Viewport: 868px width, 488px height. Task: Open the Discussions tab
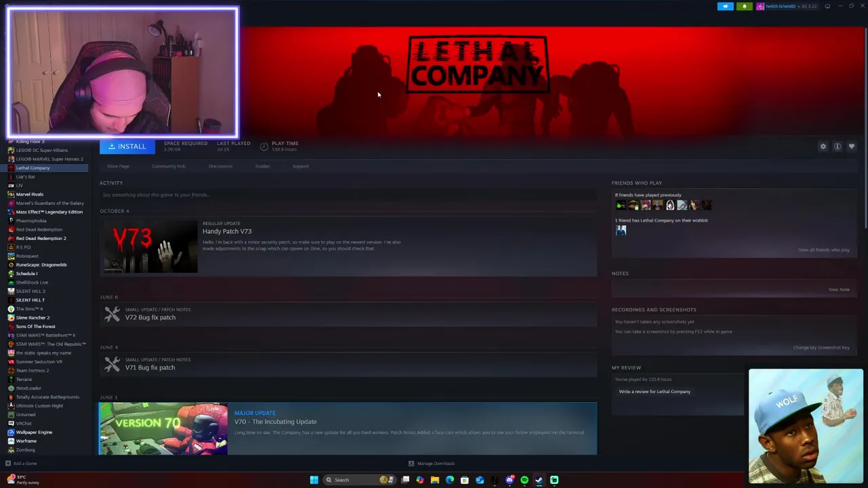(x=220, y=166)
